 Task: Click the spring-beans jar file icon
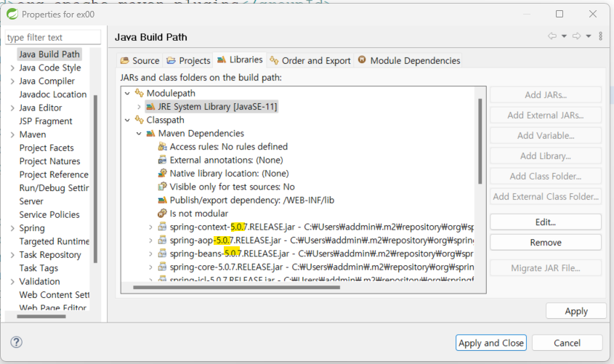(162, 254)
